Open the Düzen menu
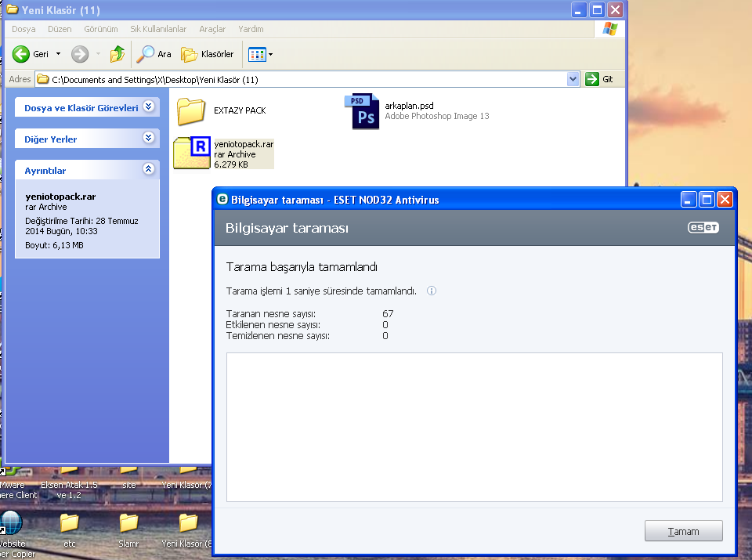Screen dimensions: 752x560 [60, 29]
